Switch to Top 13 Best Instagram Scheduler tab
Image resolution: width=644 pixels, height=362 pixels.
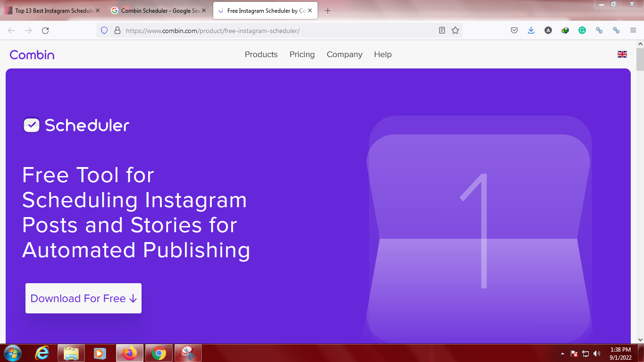click(50, 10)
